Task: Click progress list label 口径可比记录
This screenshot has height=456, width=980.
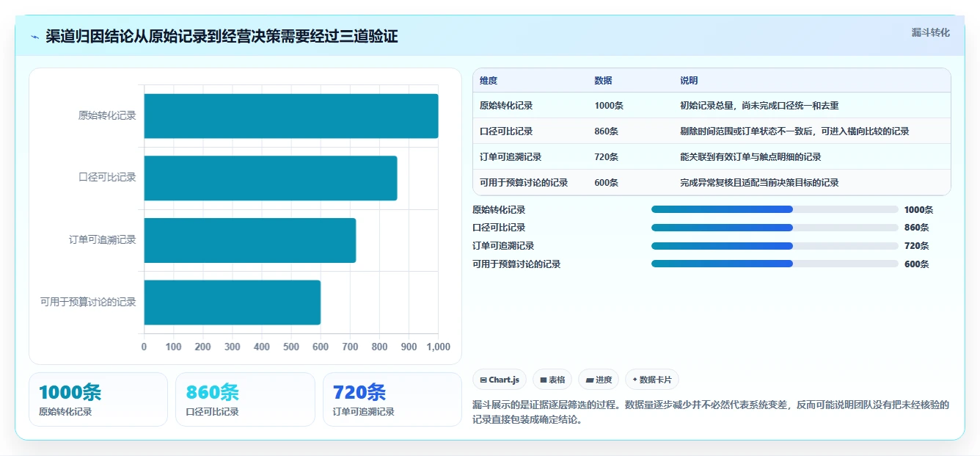Action: [499, 228]
